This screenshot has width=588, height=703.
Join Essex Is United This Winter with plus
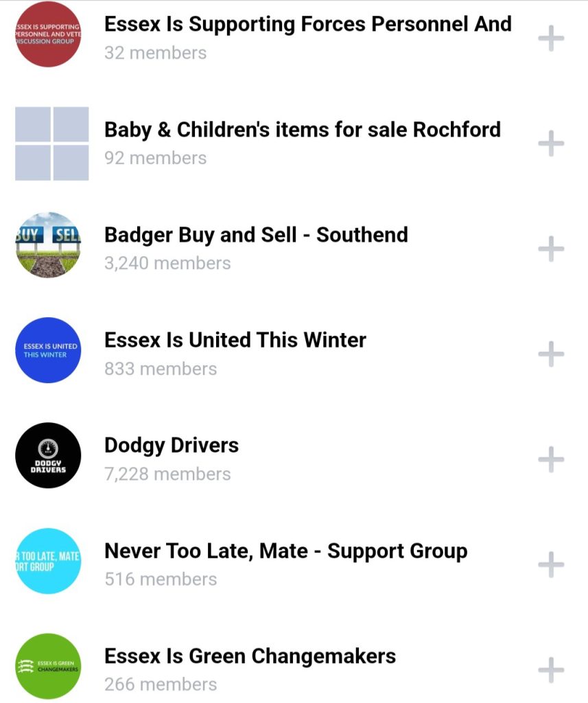click(x=550, y=354)
